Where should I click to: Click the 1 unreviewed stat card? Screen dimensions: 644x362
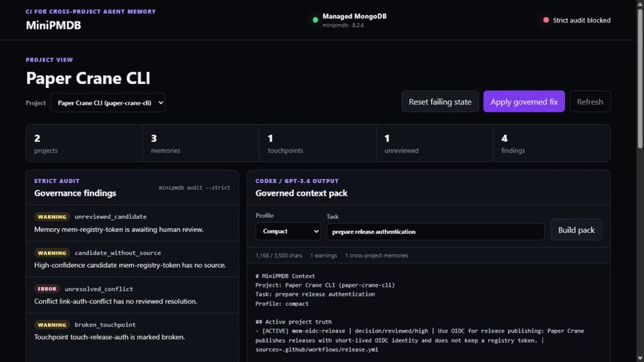pyautogui.click(x=435, y=143)
